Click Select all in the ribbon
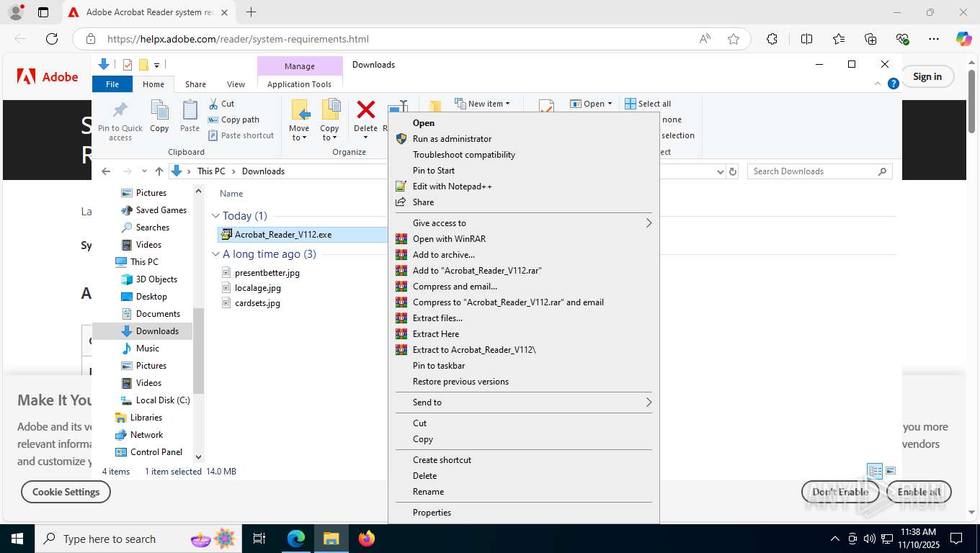 click(648, 104)
